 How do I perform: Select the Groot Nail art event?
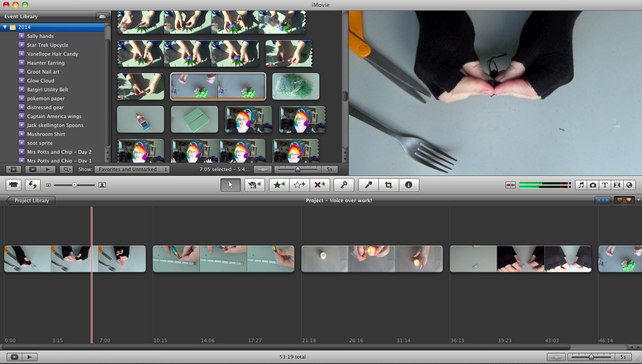(x=43, y=72)
